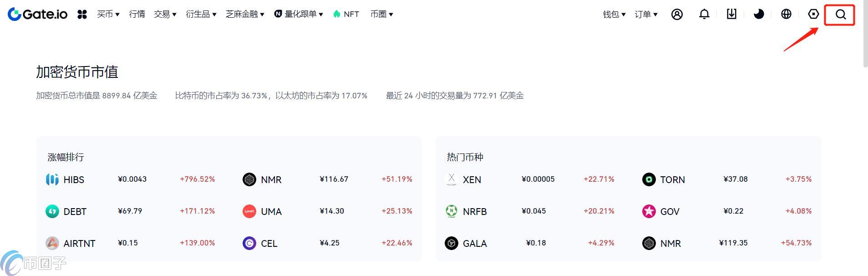Open app download via the download icon

(731, 14)
